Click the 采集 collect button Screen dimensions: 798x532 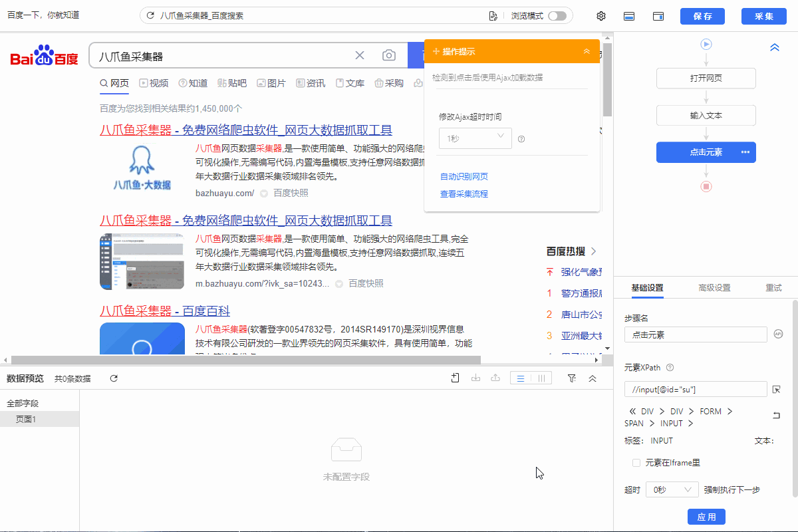764,16
